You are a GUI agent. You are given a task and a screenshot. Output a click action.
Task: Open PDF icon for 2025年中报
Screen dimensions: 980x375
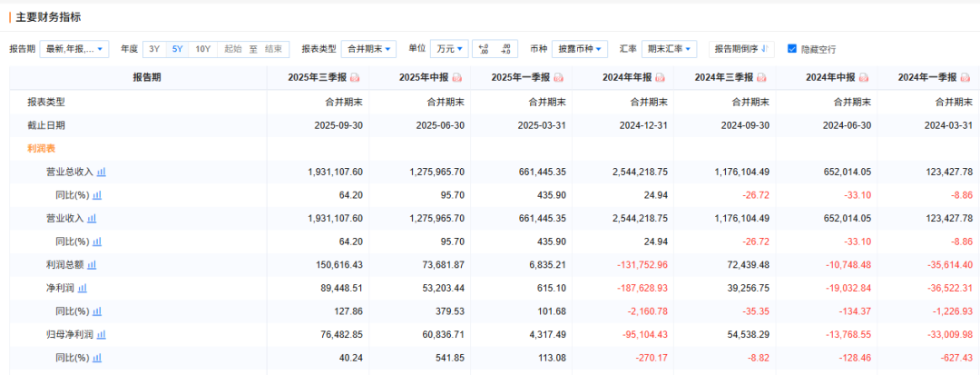[x=456, y=77]
